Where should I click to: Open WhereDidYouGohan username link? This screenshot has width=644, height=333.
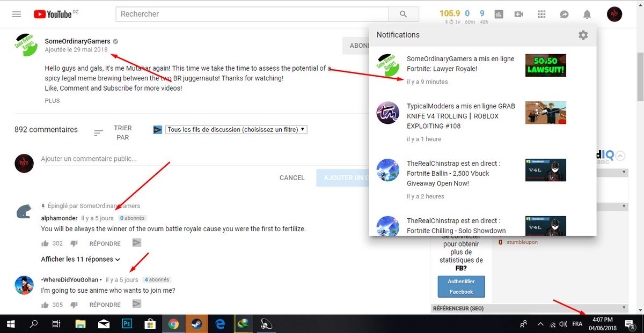pos(71,280)
